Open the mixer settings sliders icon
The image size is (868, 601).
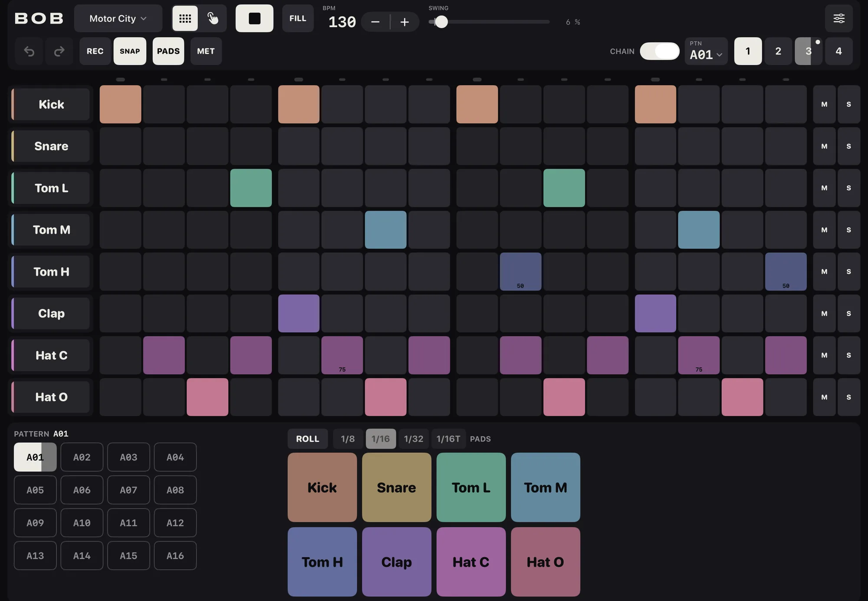tap(839, 18)
